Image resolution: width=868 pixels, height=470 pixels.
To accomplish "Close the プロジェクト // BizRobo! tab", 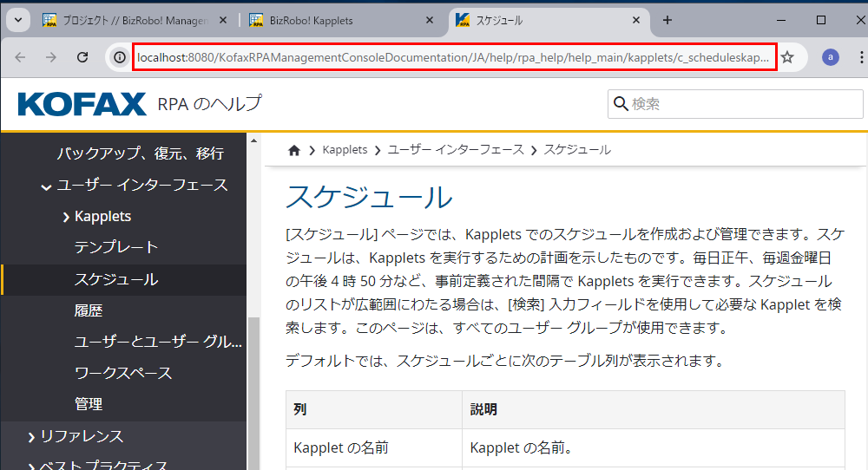I will (x=222, y=21).
